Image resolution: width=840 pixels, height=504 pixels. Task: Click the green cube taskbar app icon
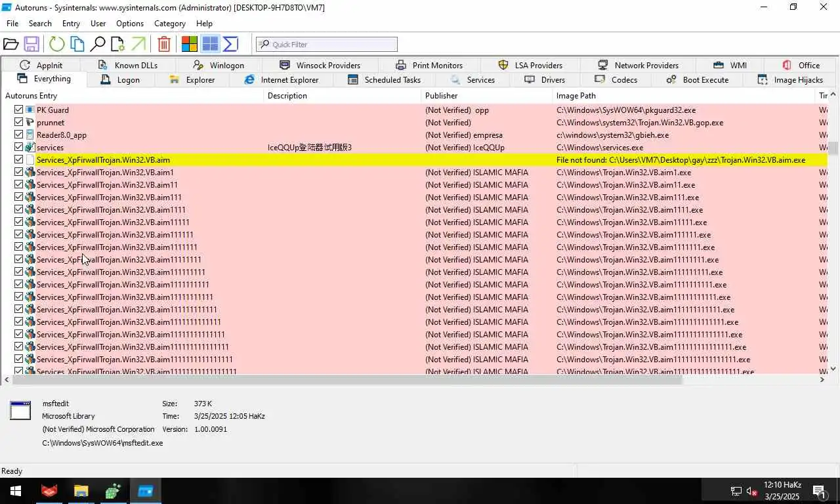click(113, 491)
